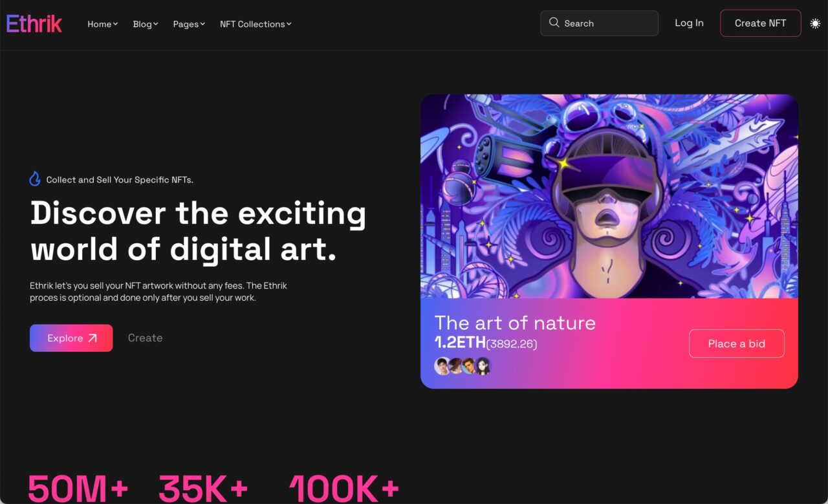Screen dimensions: 828x504
Task: Click the search magnifier icon
Action: pos(554,23)
